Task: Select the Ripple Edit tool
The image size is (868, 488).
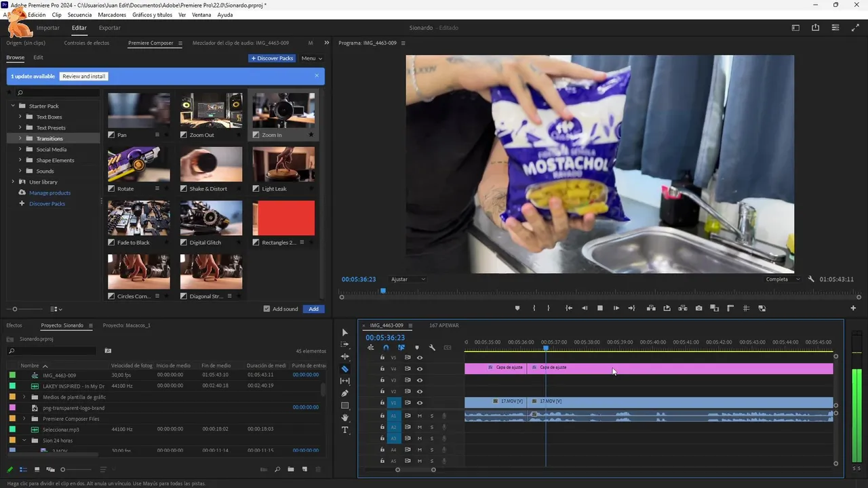Action: 344,357
